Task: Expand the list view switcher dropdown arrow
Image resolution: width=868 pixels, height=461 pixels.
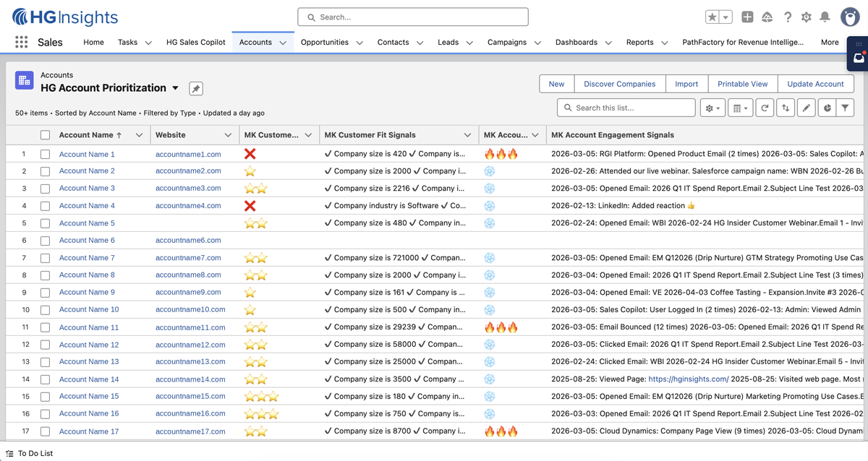Action: click(x=175, y=88)
